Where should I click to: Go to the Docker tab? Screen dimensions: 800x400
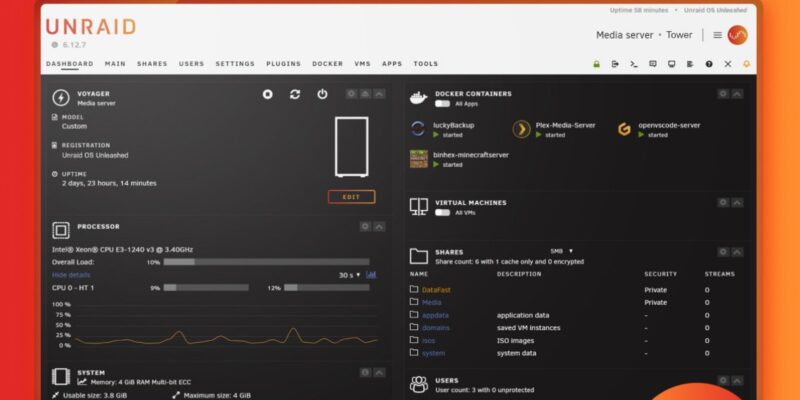[328, 64]
